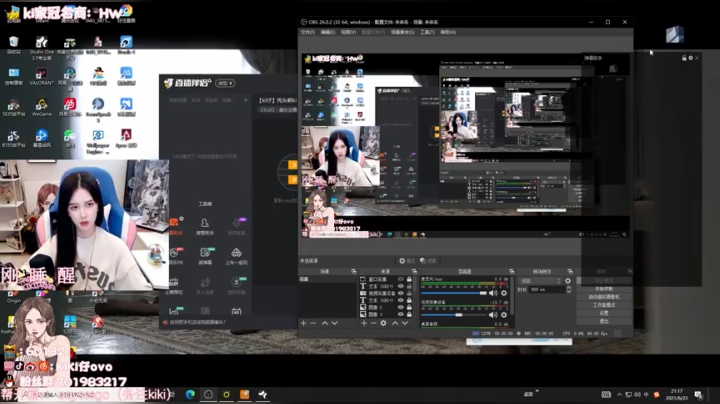720x404 pixels.
Task: Open 麦克风/Aux audio settings gear
Action: (x=504, y=293)
